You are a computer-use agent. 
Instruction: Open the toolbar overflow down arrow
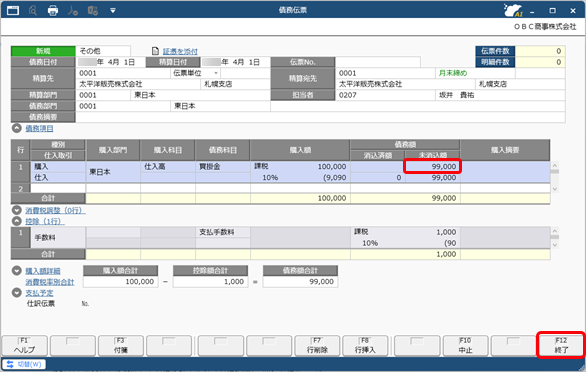point(112,10)
